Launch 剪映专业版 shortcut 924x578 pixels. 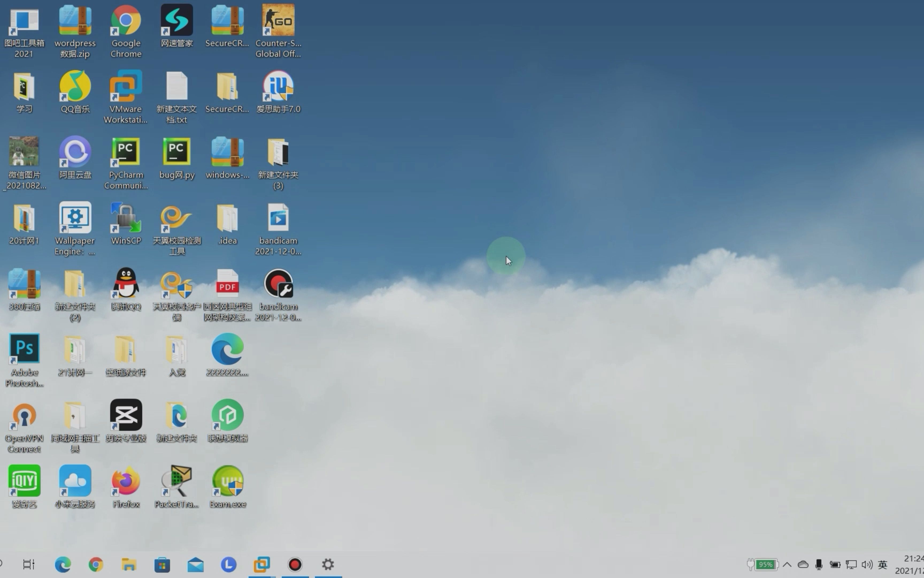126,420
